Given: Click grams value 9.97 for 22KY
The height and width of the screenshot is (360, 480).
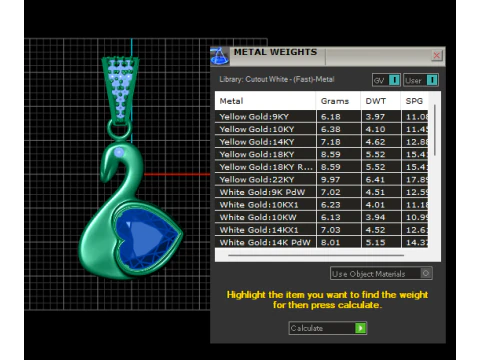Looking at the screenshot, I should coord(331,179).
